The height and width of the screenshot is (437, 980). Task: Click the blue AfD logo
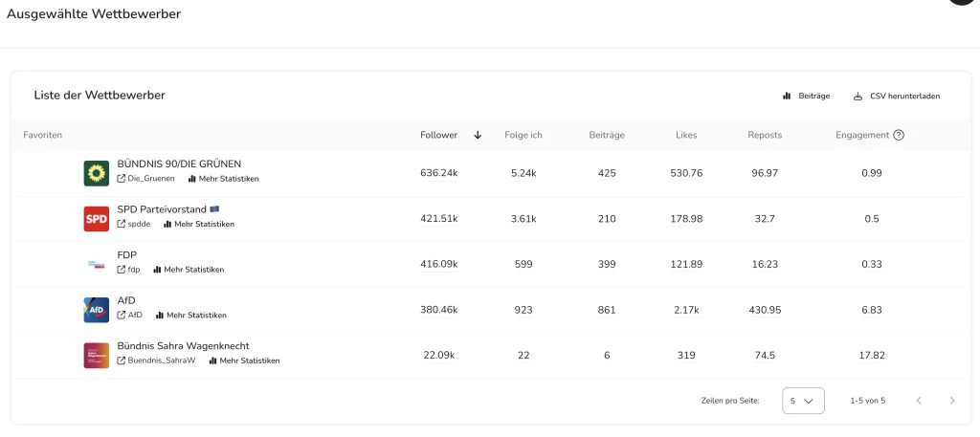tap(97, 310)
